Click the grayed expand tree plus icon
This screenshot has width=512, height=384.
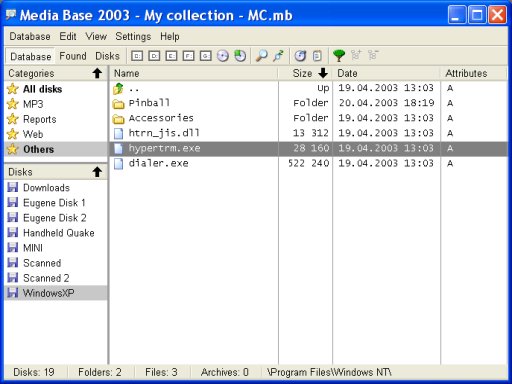pyautogui.click(x=356, y=55)
